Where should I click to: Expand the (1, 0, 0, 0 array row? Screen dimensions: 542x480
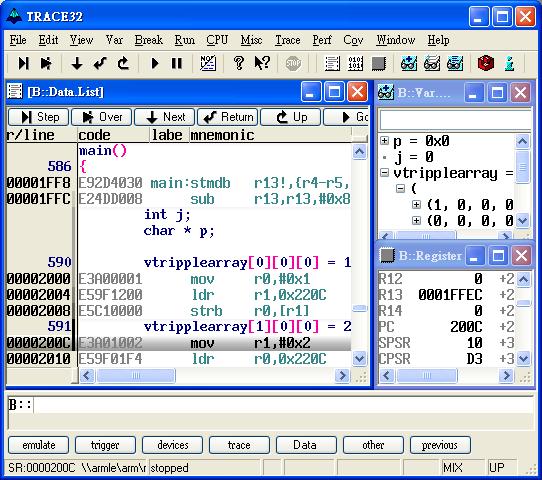pos(416,205)
